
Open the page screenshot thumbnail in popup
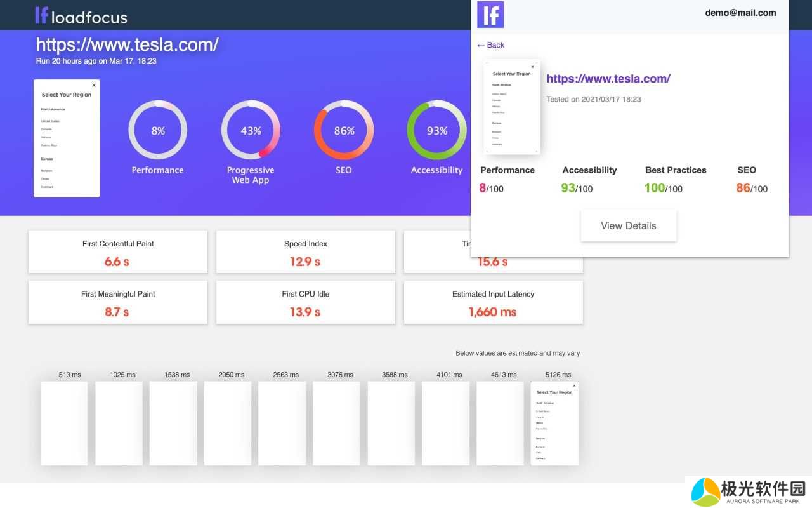pyautogui.click(x=512, y=107)
